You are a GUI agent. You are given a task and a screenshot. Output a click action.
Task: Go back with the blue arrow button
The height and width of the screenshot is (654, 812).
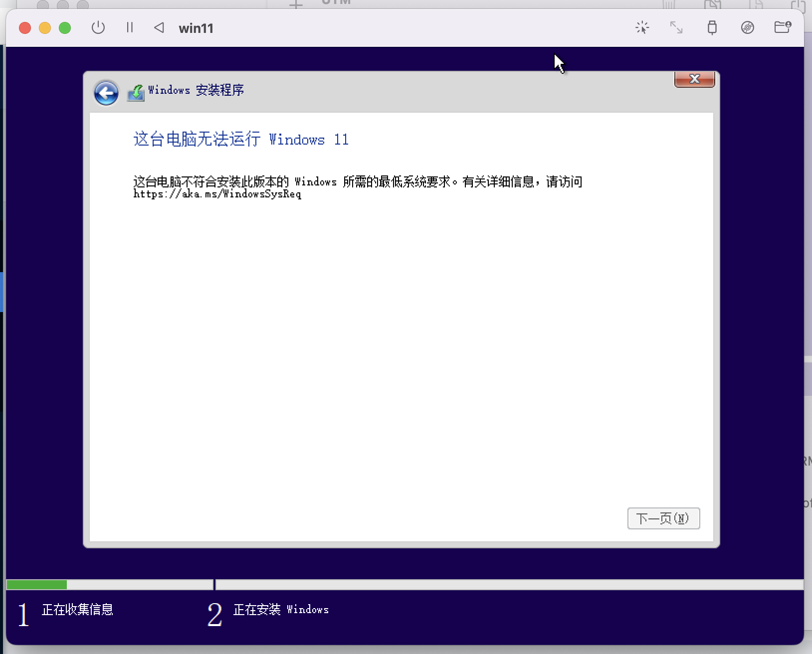pyautogui.click(x=106, y=93)
